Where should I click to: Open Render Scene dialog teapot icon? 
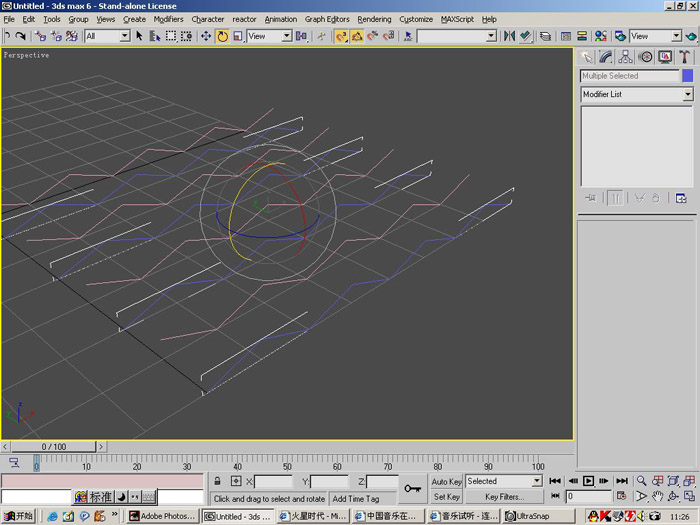point(620,36)
